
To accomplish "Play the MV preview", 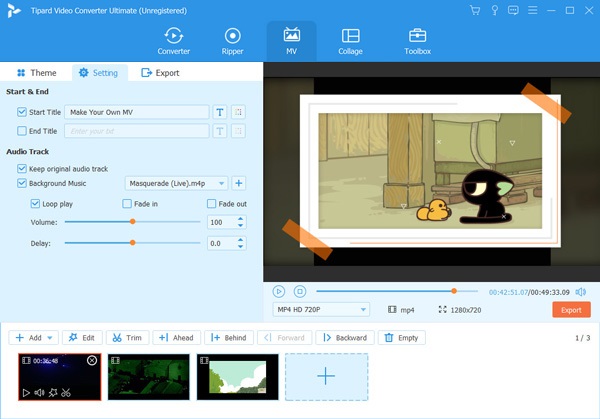I will click(x=279, y=292).
